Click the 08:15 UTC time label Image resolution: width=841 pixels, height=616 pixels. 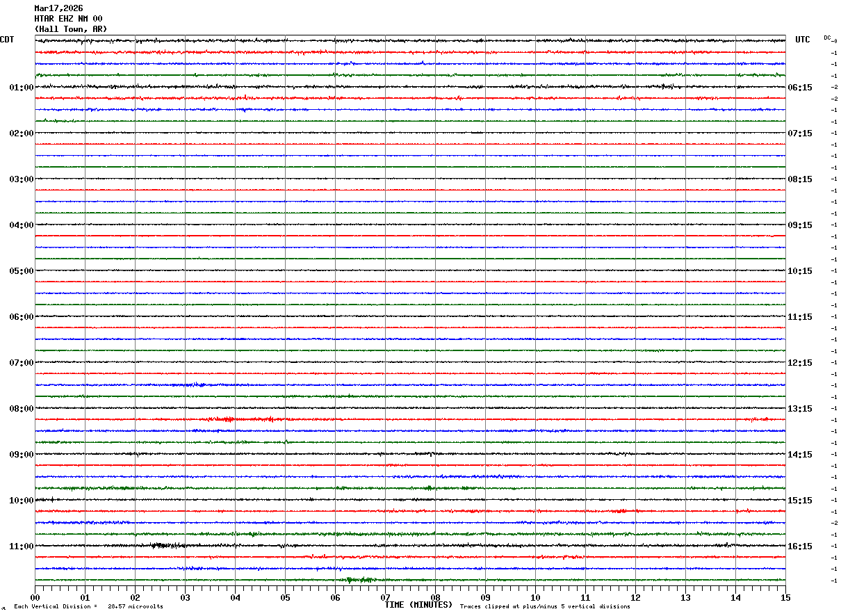[800, 179]
